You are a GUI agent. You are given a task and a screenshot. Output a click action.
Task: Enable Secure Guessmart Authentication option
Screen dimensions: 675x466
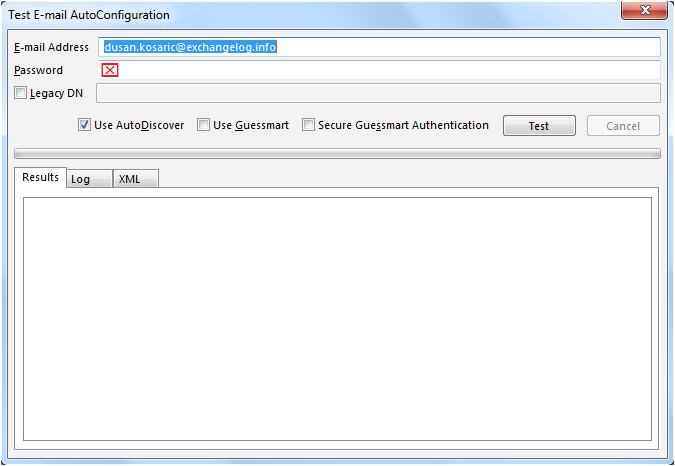pyautogui.click(x=309, y=126)
